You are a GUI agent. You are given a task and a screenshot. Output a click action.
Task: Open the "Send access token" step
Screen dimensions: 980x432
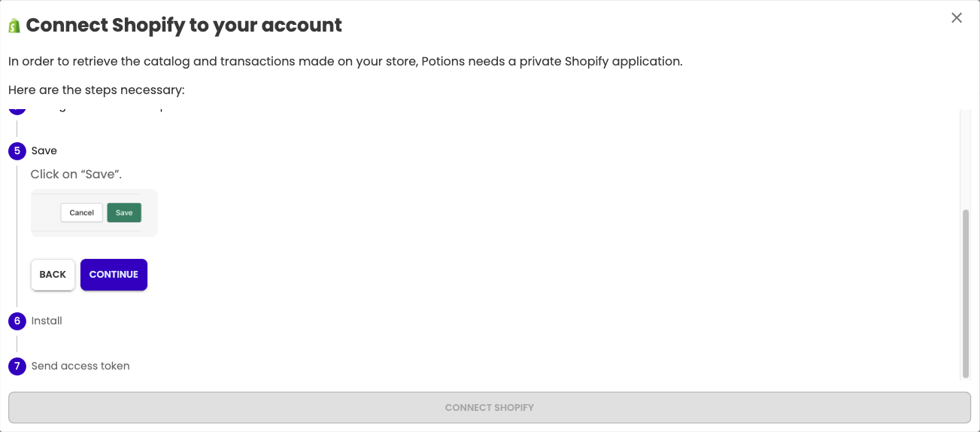[80, 366]
